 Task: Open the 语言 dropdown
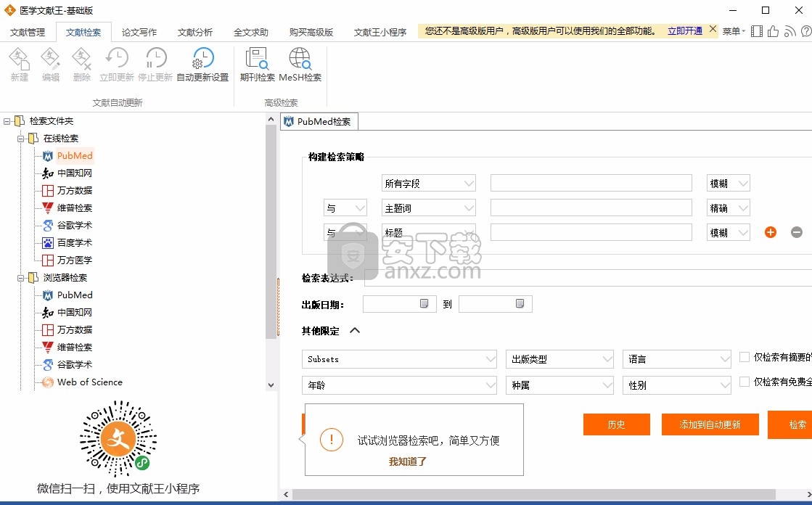pyautogui.click(x=677, y=359)
